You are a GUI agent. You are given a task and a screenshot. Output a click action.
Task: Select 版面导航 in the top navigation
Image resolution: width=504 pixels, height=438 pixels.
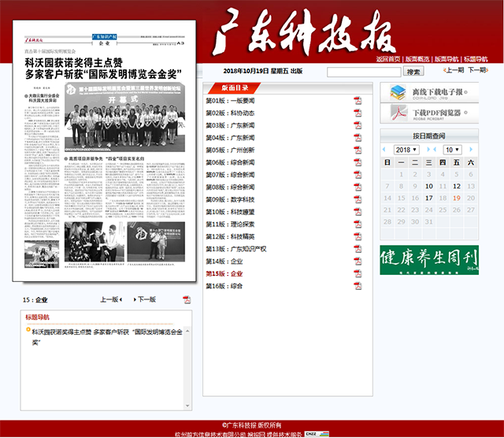(447, 59)
